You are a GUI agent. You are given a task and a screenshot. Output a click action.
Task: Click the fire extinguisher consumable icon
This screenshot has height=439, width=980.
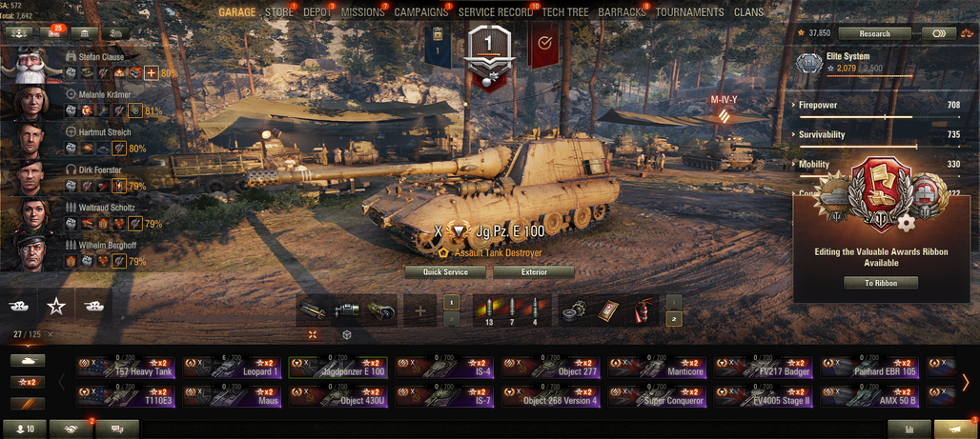coord(643,310)
